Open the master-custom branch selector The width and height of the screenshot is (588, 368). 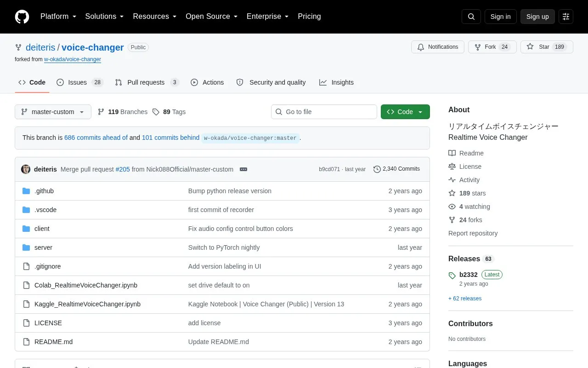(53, 112)
